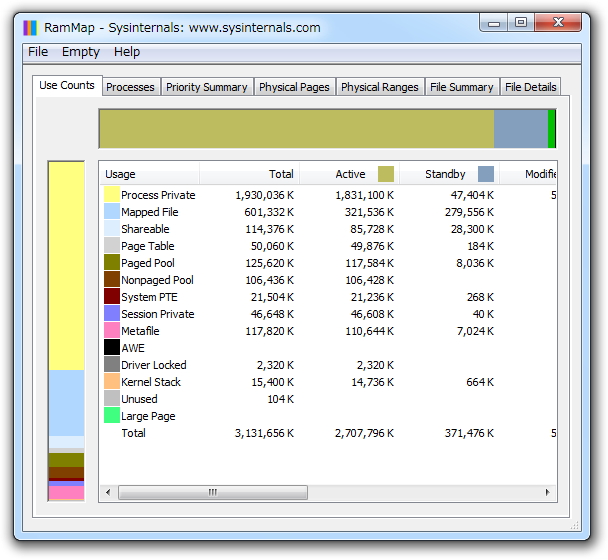Image resolution: width=608 pixels, height=560 pixels.
Task: Open the Help menu
Action: (x=127, y=52)
